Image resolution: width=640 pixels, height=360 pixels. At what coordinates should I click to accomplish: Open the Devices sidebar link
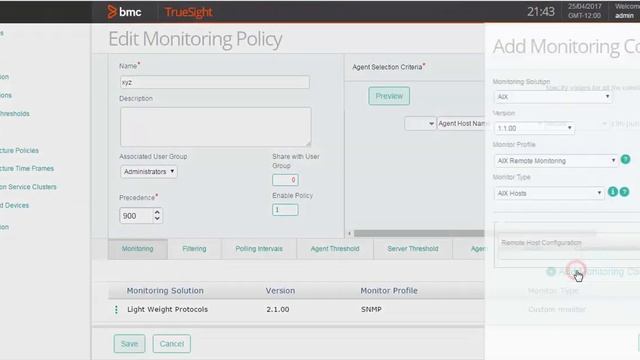pyautogui.click(x=15, y=205)
